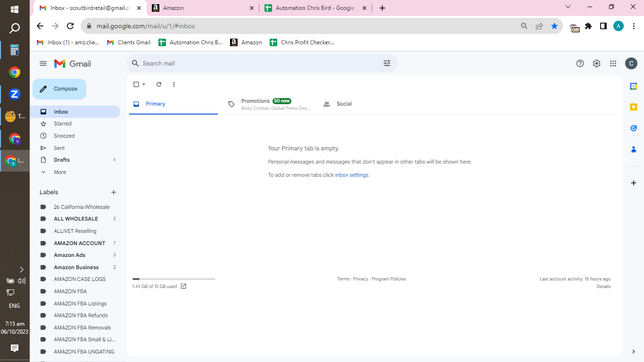Share this page icon in address bar
Viewport: 644px width, 362px height.
click(x=539, y=26)
